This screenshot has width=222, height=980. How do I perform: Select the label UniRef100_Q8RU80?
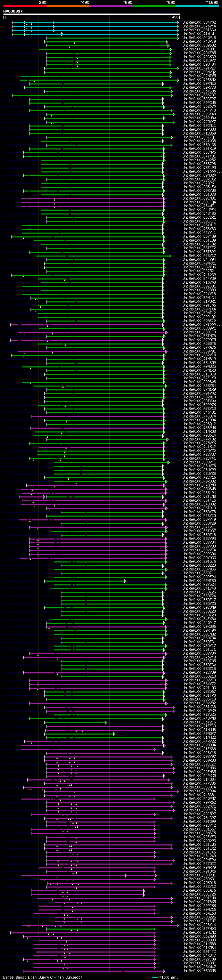(199, 118)
